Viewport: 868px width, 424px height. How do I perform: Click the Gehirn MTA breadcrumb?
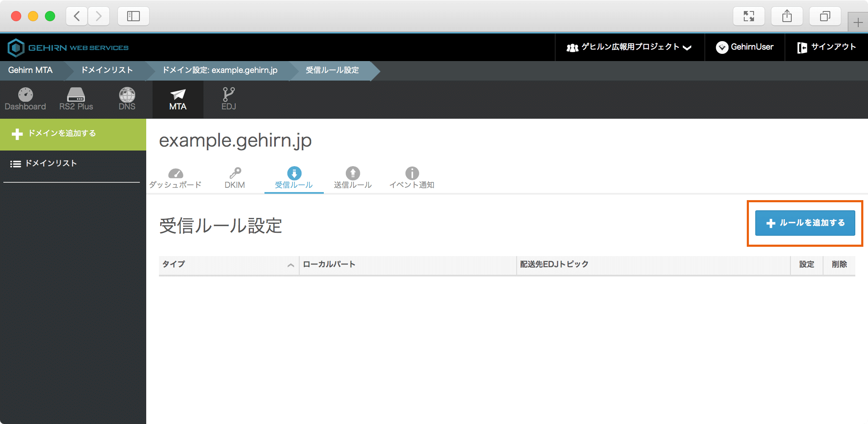click(31, 70)
